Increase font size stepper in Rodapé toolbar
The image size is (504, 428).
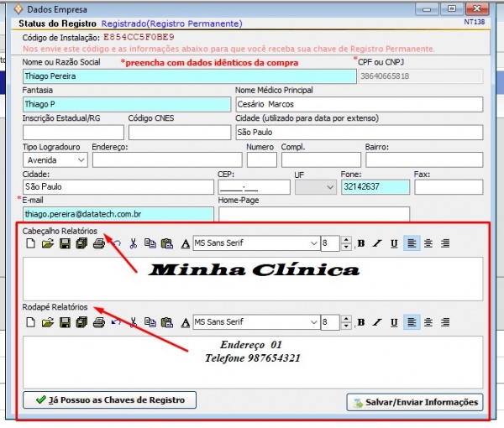click(346, 318)
